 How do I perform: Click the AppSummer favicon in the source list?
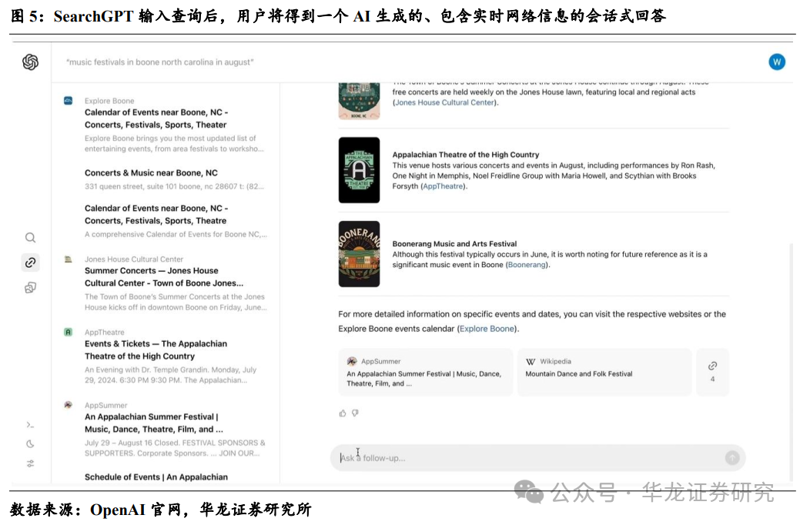coord(68,405)
